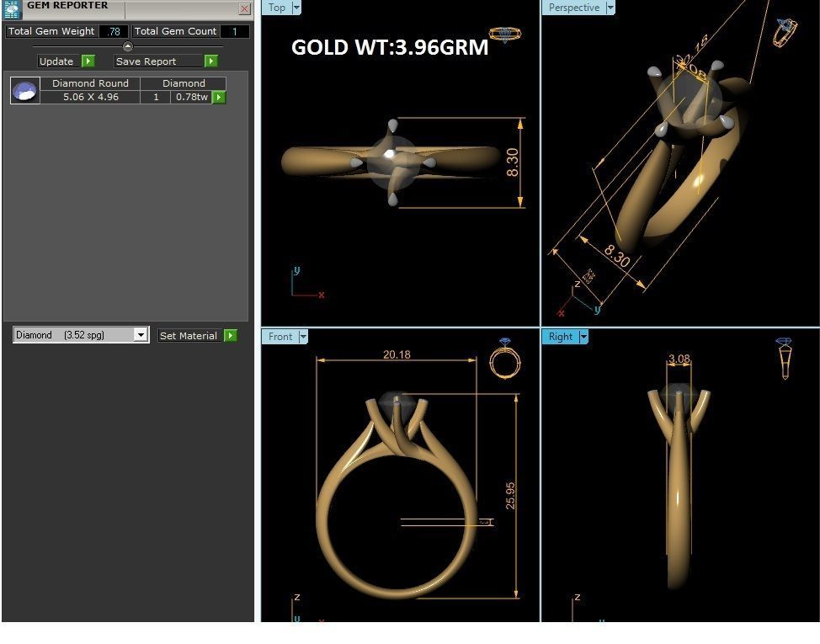Click the 3.08 dimension in Right view

(x=679, y=359)
